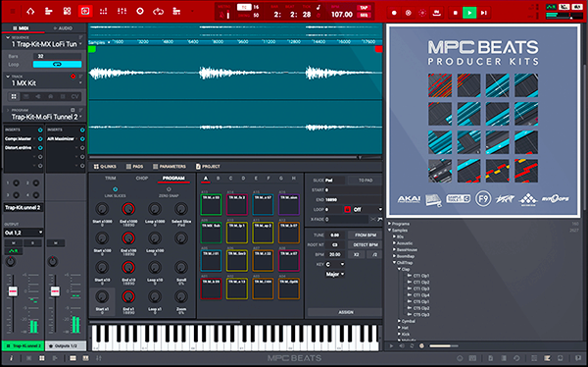Screen dimensions: 588x367
Task: Select the Sample Edit mode icon
Action: tap(85, 11)
